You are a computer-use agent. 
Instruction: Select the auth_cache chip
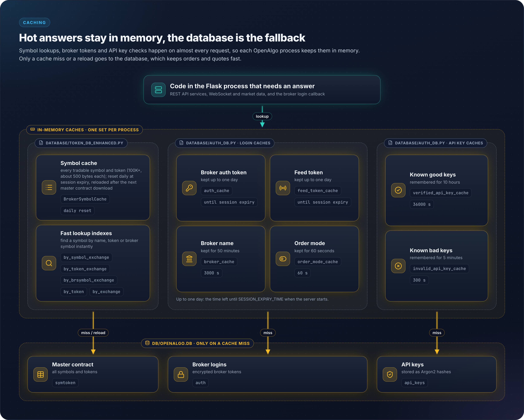pos(216,191)
